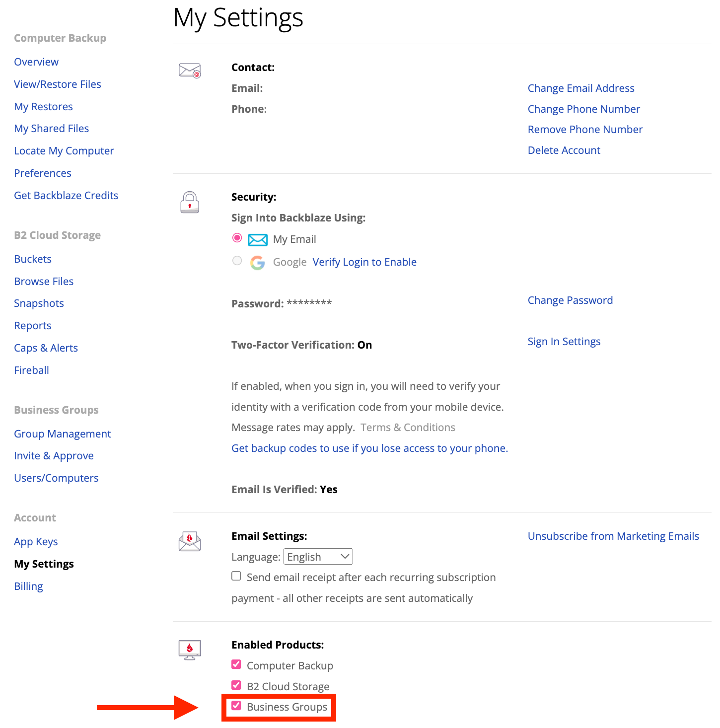Click the Enabled Products monitor icon
Screen dimensions: 720x728
click(x=190, y=650)
